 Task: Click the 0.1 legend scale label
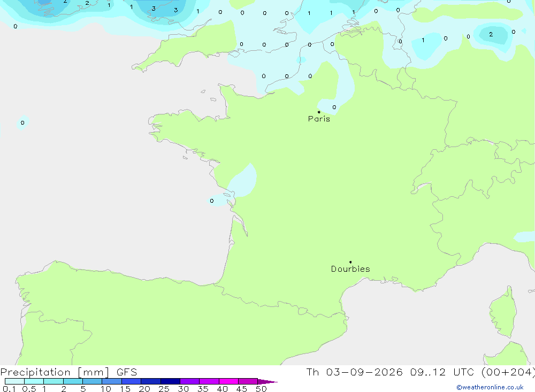click(9, 389)
